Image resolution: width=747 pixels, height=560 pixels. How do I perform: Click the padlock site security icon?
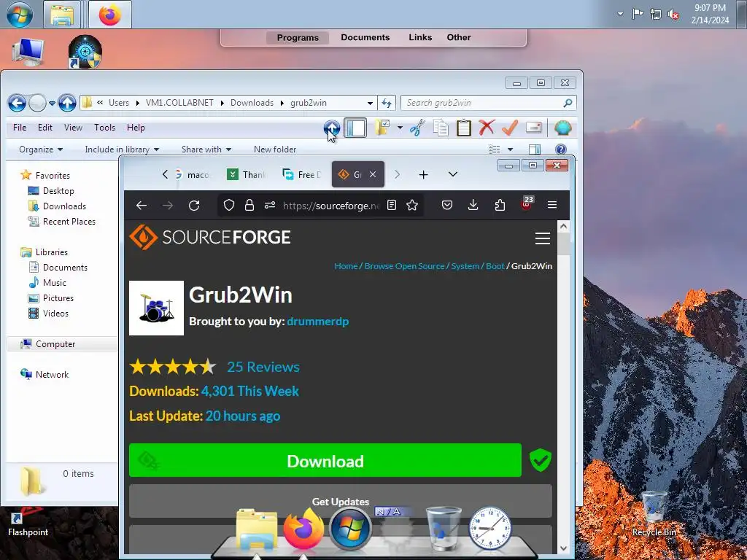[249, 205]
